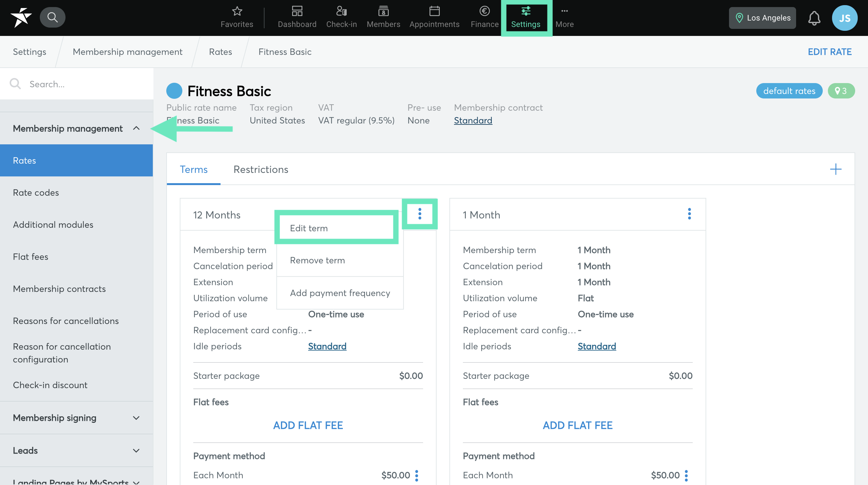The width and height of the screenshot is (868, 485).
Task: Expand the Membership signing sidebar group
Action: tap(76, 418)
